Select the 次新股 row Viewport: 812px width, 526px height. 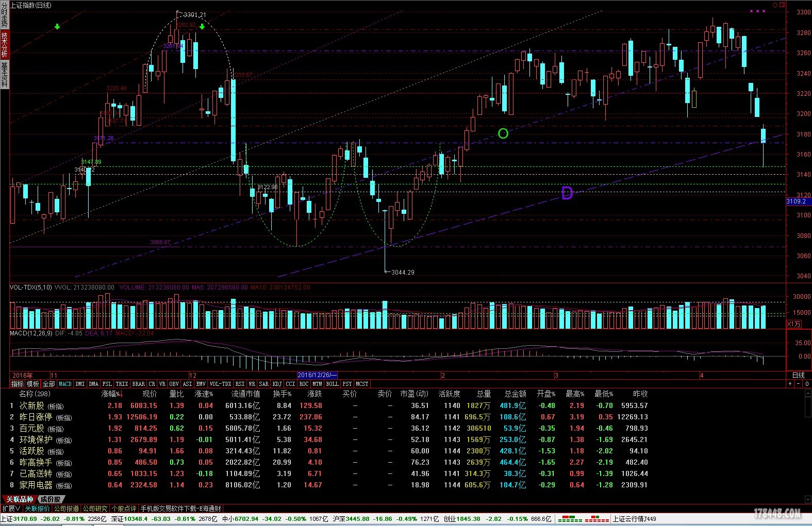(x=328, y=405)
